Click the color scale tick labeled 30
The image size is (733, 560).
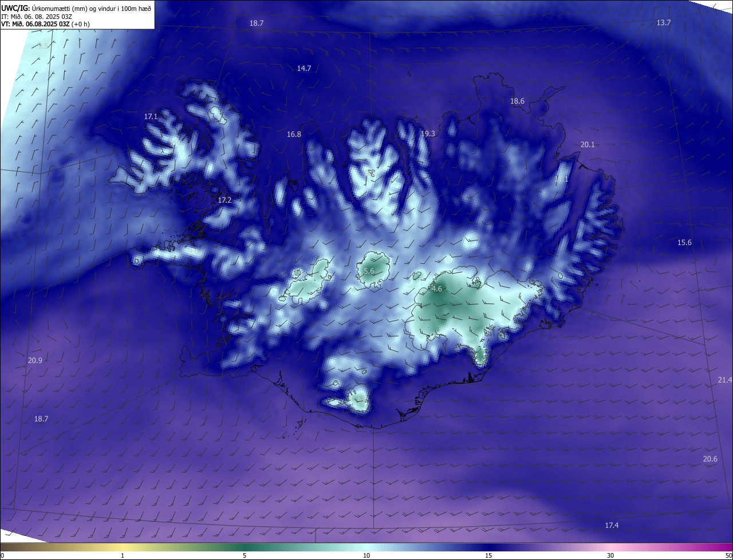610,555
